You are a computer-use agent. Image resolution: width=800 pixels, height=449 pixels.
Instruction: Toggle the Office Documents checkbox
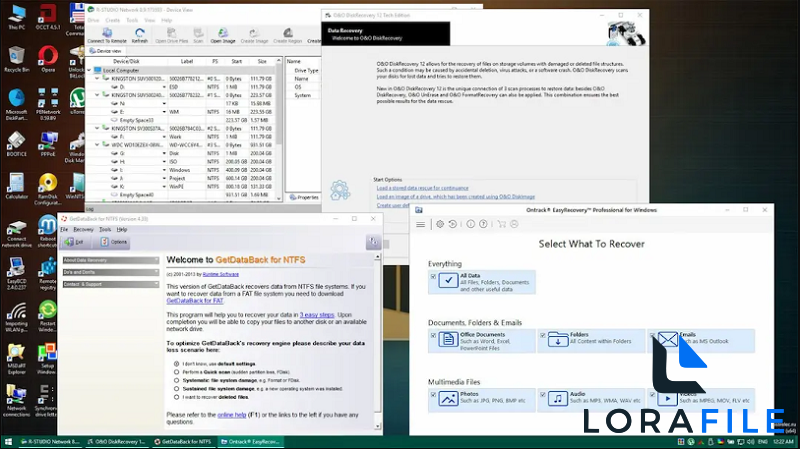[433, 336]
